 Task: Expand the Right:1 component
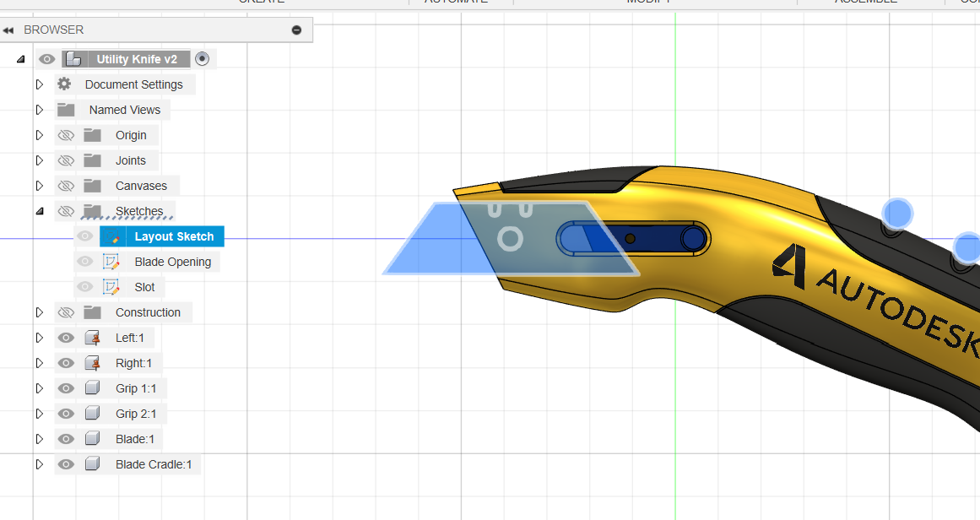pyautogui.click(x=40, y=363)
